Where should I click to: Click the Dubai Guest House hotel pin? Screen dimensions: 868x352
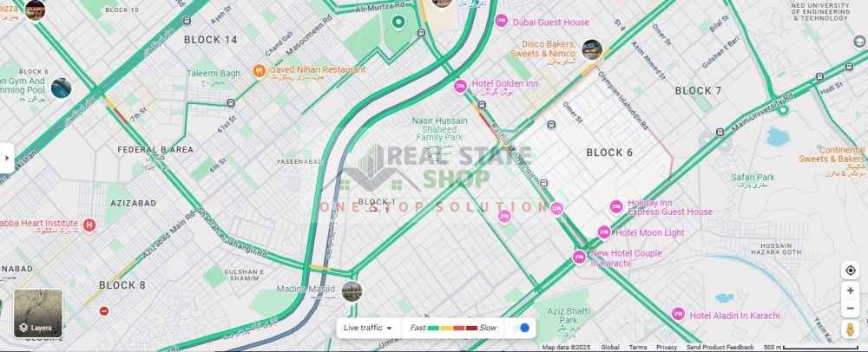pos(501,21)
